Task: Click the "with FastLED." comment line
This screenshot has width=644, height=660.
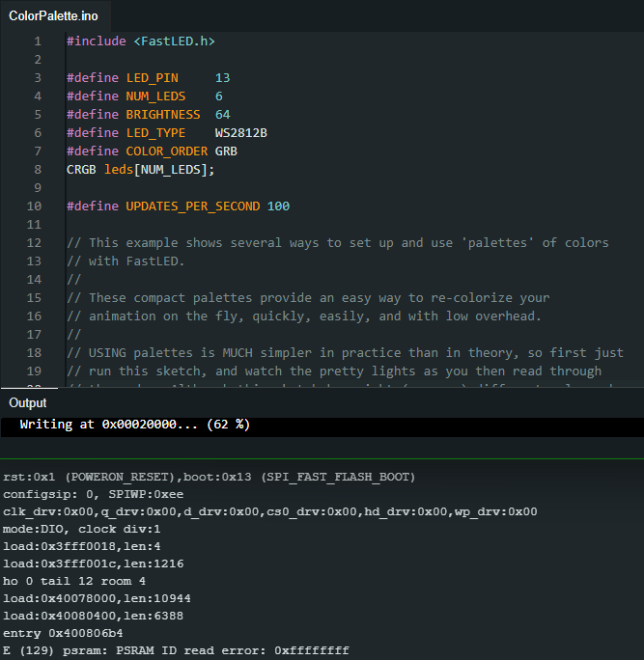Action: click(126, 261)
